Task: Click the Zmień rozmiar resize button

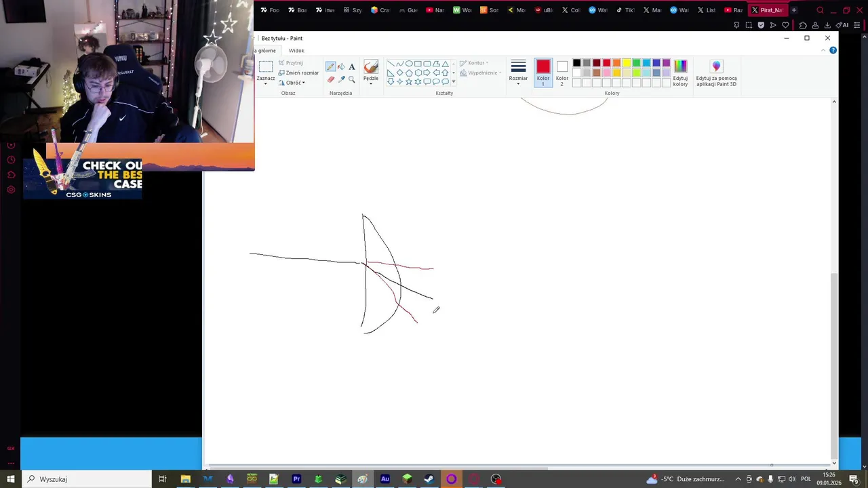Action: 298,73
